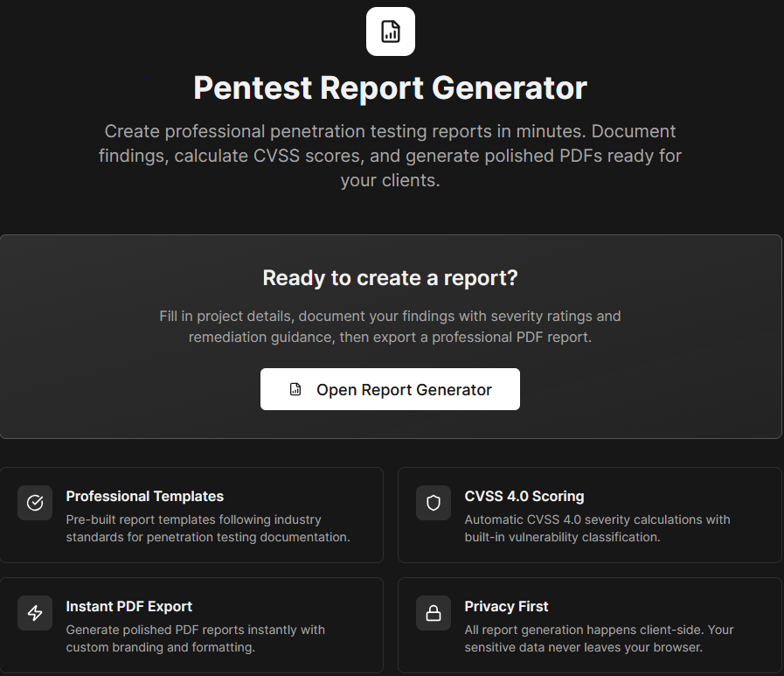Click the Pentest Report Generator page title
The image size is (784, 676).
pyautogui.click(x=390, y=87)
